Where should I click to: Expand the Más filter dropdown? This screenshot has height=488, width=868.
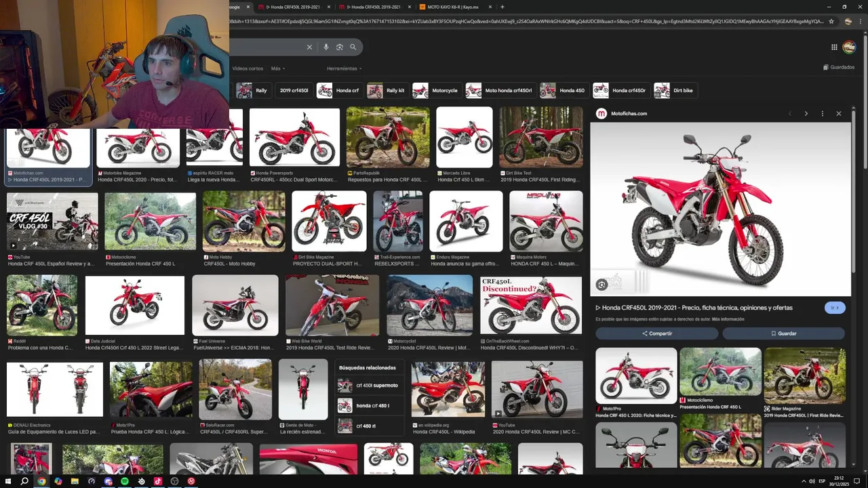pos(277,68)
